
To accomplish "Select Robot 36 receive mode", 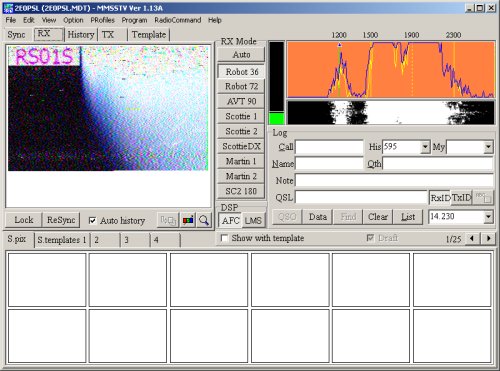I will point(241,72).
